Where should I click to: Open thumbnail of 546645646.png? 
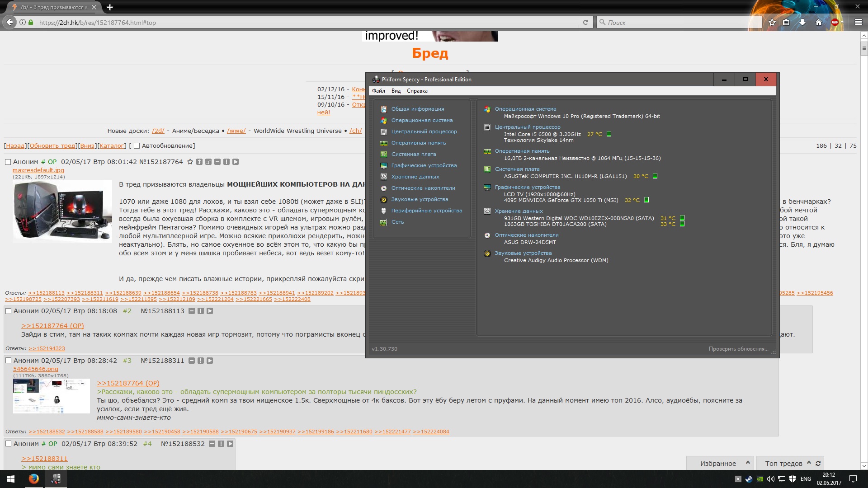point(52,396)
